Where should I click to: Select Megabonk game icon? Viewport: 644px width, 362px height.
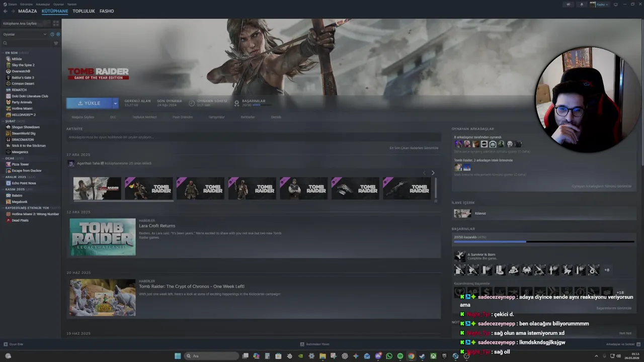8,202
